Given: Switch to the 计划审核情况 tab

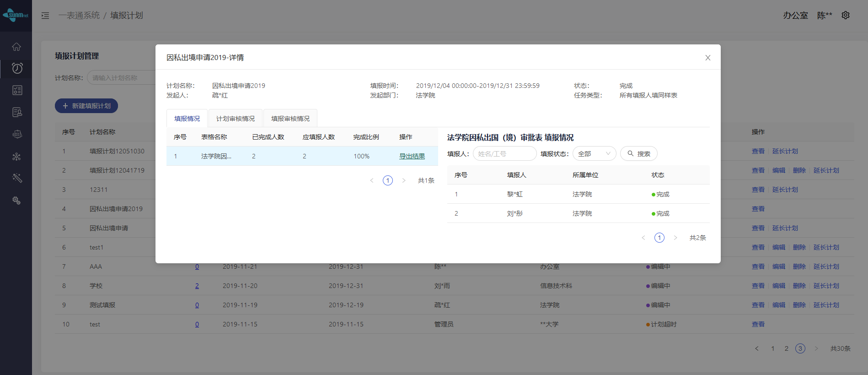Looking at the screenshot, I should coord(235,119).
